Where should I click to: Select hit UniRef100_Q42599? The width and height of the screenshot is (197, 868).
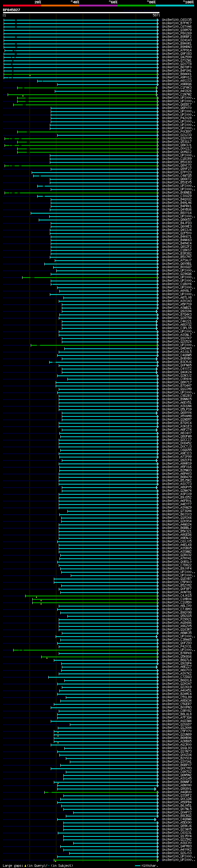(x=177, y=57)
